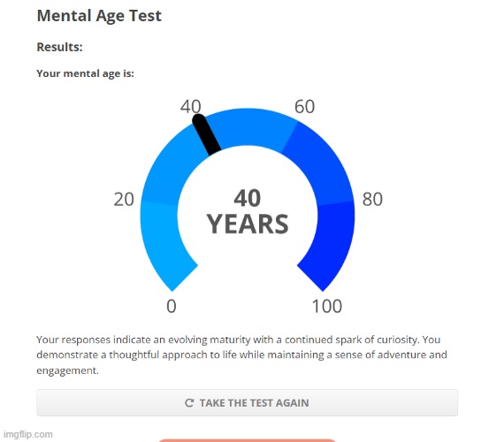
Task: Click the Mental Age Test heading
Action: pos(99,16)
